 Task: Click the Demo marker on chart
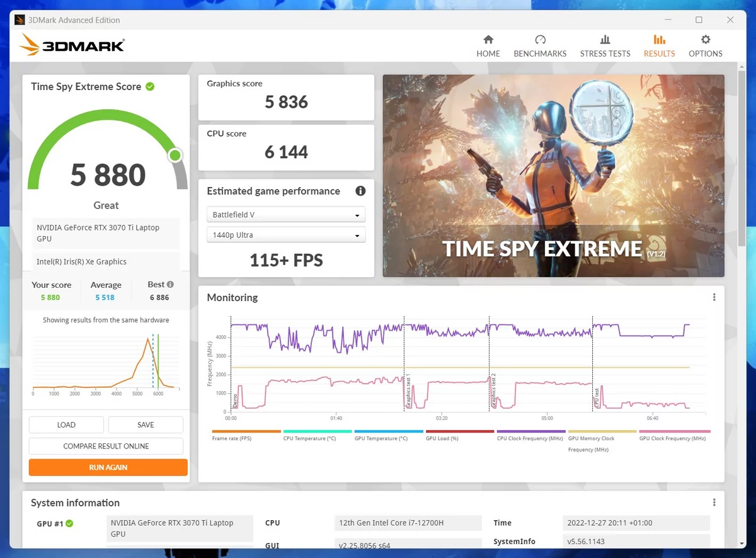[235, 399]
